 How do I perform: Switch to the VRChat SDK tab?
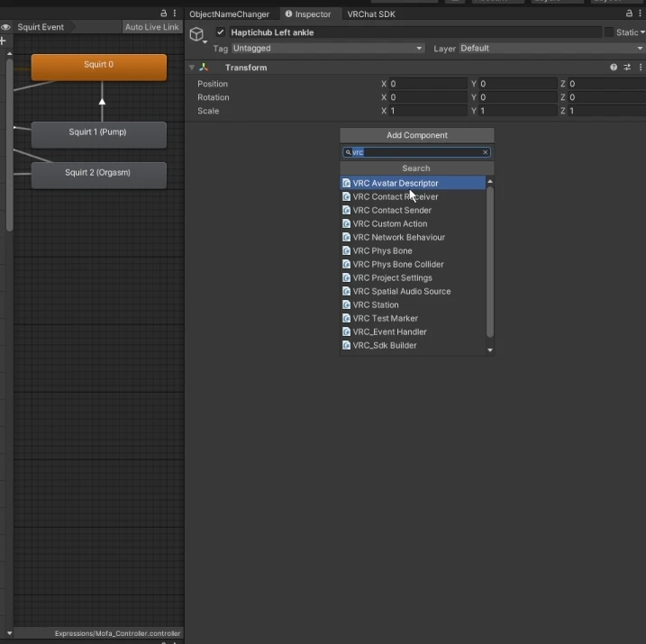point(371,14)
